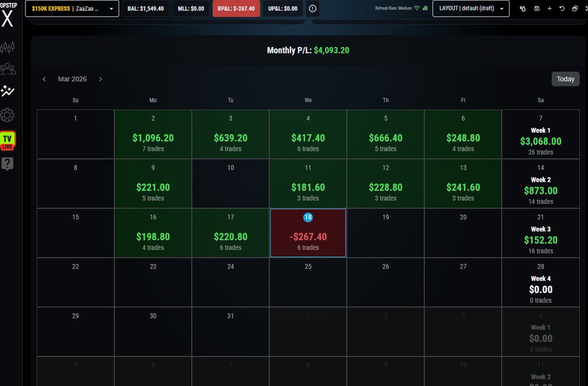Open the LAYOUT default (draft) dropdown
The image size is (588, 386).
(471, 8)
